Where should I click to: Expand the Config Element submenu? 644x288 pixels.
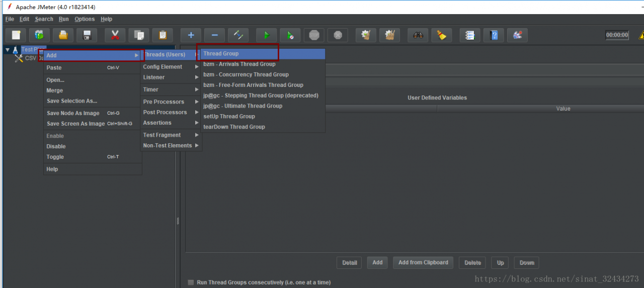pyautogui.click(x=171, y=67)
